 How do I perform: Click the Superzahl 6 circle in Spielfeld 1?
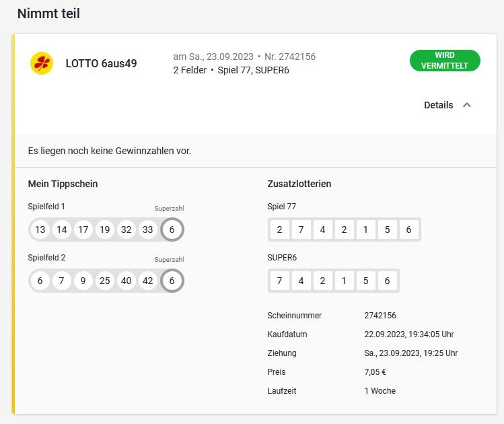point(172,229)
